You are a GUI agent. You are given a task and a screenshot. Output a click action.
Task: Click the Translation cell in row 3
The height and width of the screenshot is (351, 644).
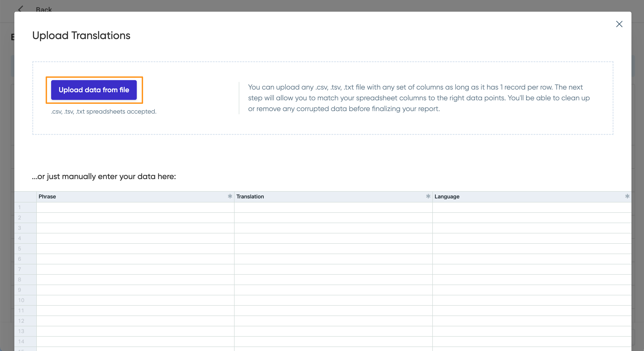tap(333, 228)
